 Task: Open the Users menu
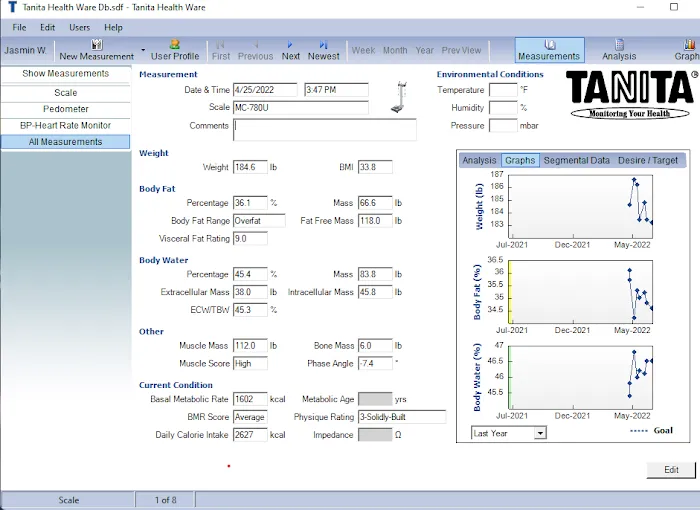click(79, 27)
